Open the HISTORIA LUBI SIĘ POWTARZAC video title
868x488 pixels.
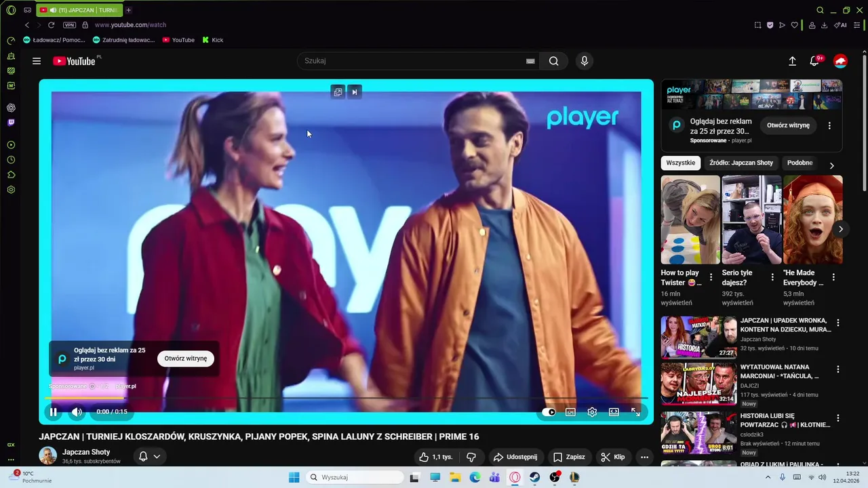(x=785, y=420)
